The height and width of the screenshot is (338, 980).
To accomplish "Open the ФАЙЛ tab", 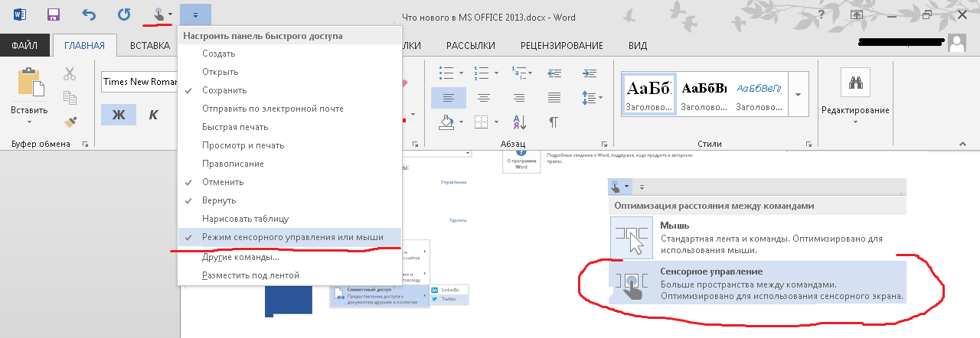I will pyautogui.click(x=24, y=45).
